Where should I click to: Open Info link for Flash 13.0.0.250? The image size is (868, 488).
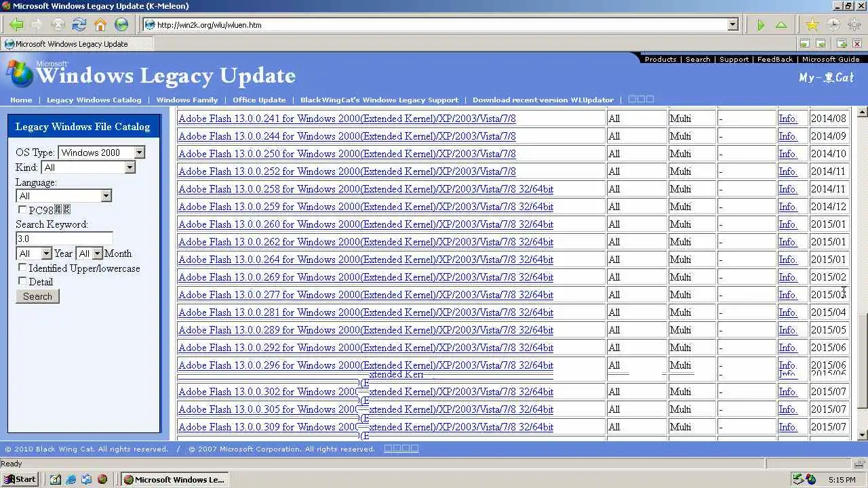coord(787,154)
